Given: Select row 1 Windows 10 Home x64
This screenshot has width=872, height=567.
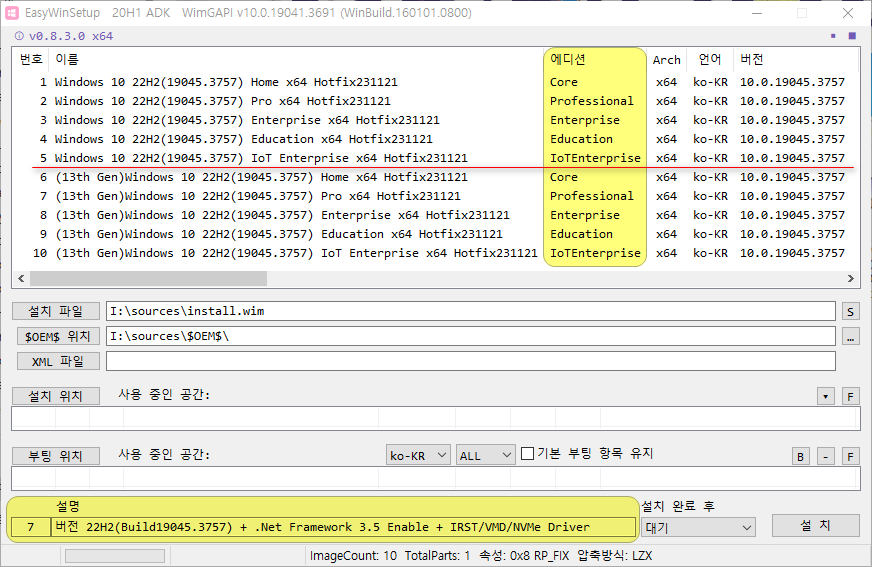Looking at the screenshot, I should point(436,82).
